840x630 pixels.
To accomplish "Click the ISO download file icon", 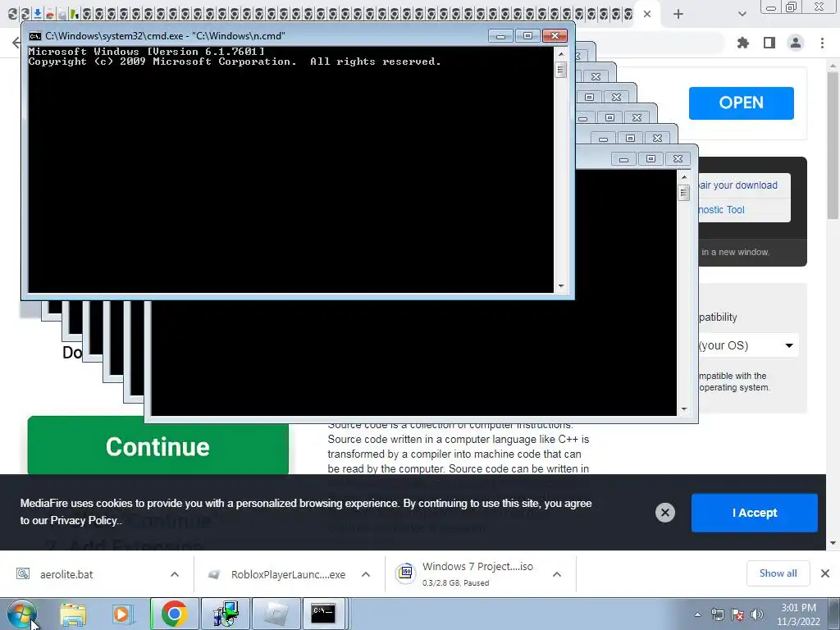I will (405, 573).
